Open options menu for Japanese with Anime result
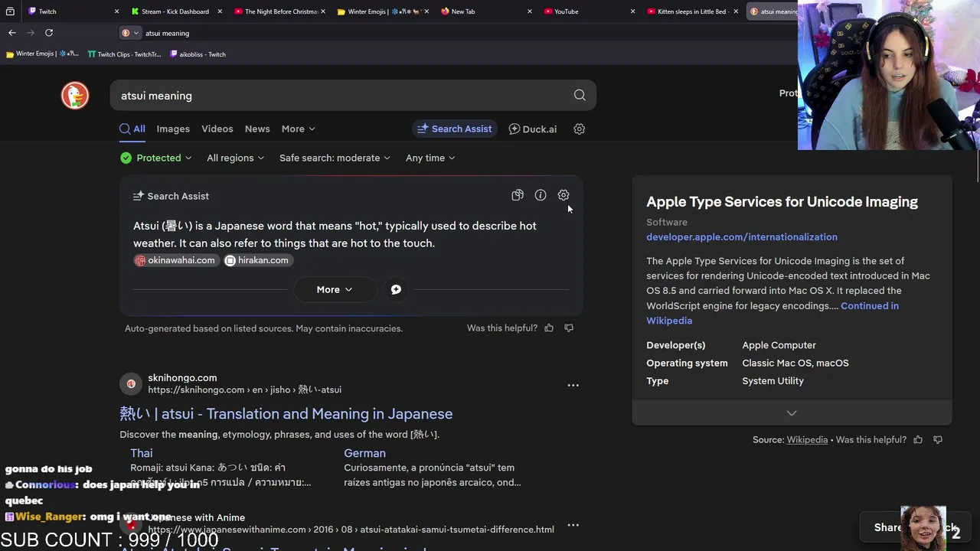The height and width of the screenshot is (551, 980). coord(573,525)
